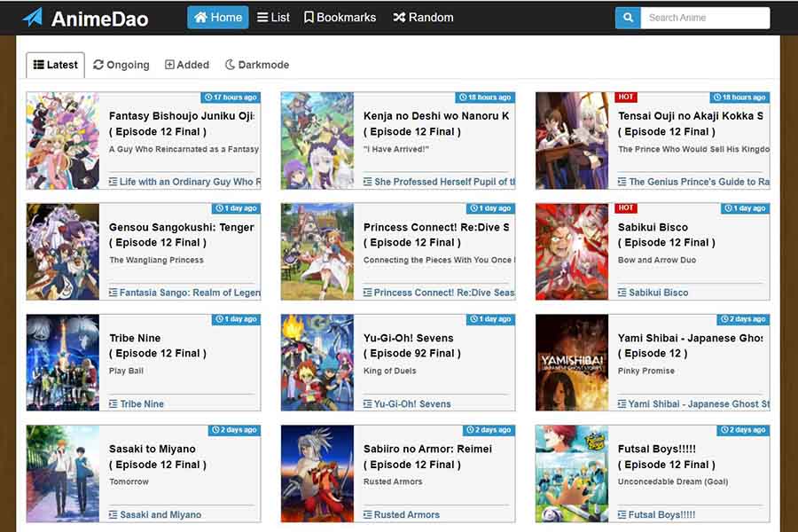
Task: Click the refresh icon beside Ongoing
Action: [98, 65]
